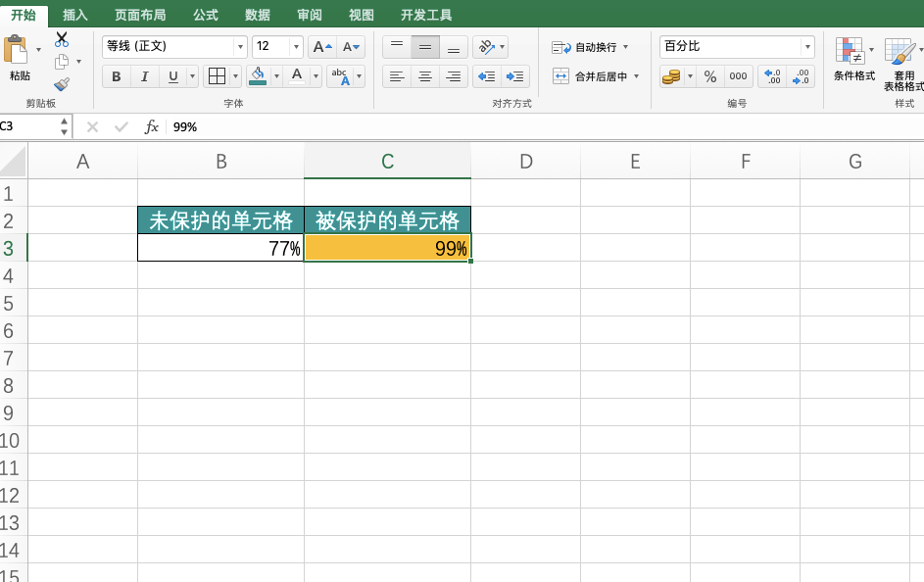The image size is (924, 582).
Task: Align text to bottom
Action: click(x=453, y=47)
